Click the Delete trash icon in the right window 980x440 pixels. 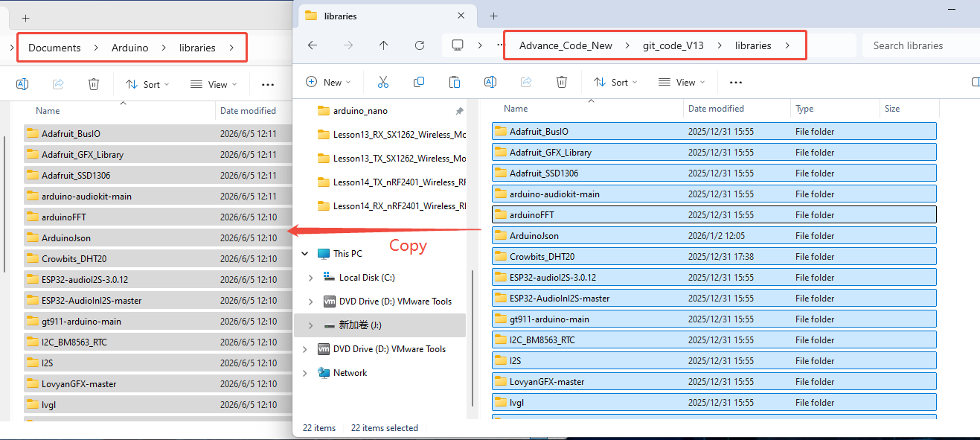click(x=562, y=82)
